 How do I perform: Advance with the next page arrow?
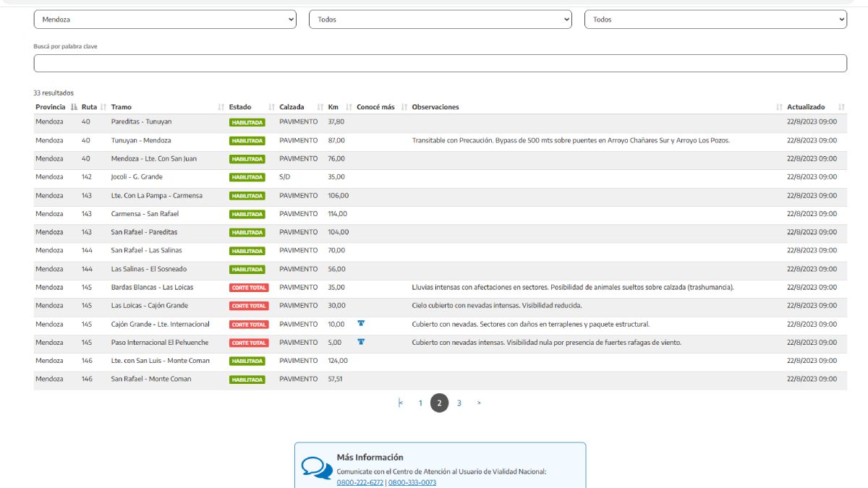tap(479, 403)
